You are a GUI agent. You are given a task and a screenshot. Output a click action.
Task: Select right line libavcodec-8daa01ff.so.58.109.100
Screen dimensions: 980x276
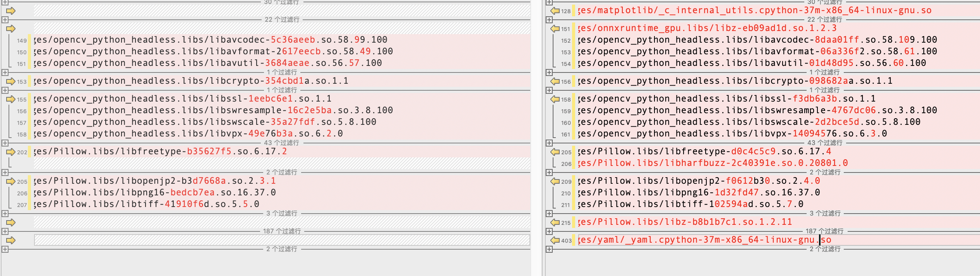tap(778, 40)
